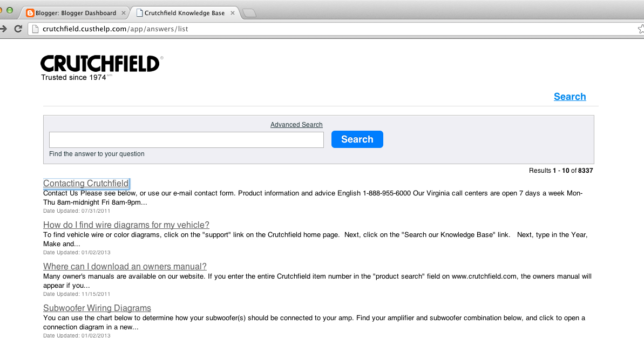Click the browser forward arrow

tap(3, 29)
